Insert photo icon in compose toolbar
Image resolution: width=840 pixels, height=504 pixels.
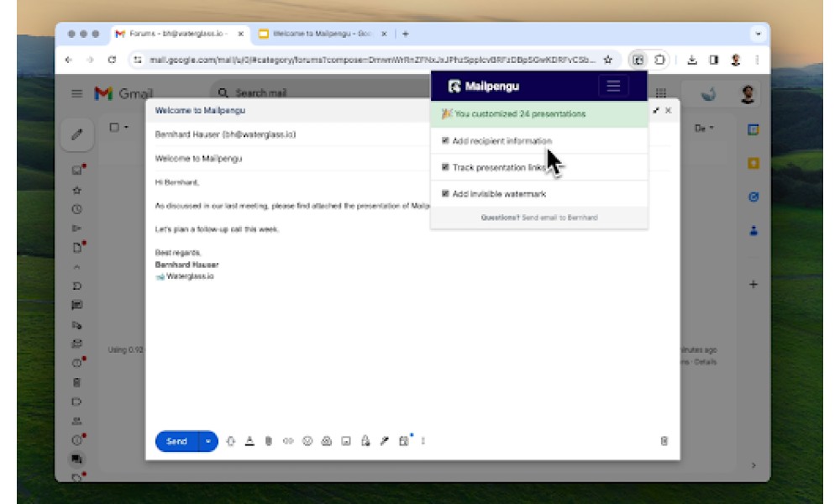tap(346, 441)
